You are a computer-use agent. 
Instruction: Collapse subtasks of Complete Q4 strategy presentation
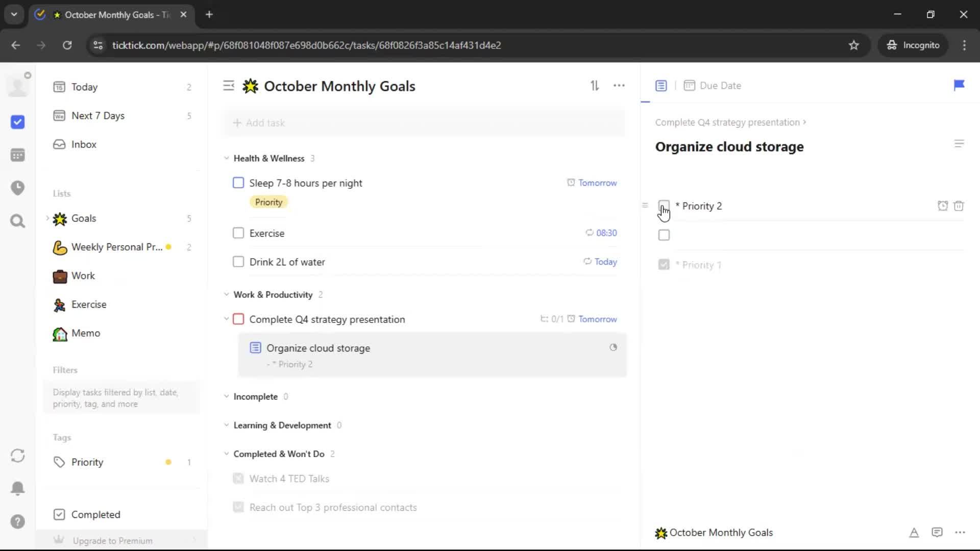[x=227, y=319]
